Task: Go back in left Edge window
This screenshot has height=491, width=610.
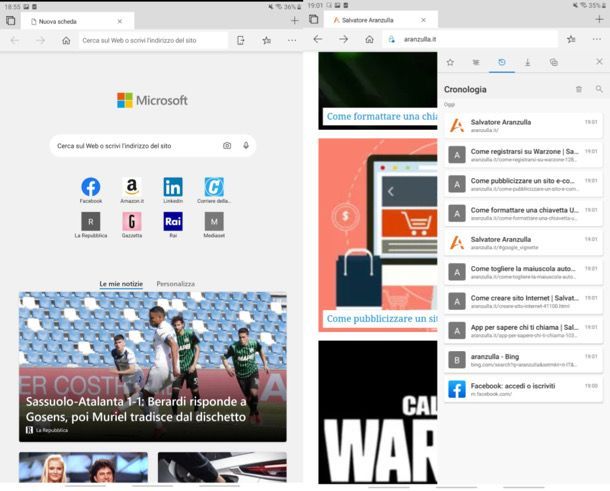Action: click(15, 40)
